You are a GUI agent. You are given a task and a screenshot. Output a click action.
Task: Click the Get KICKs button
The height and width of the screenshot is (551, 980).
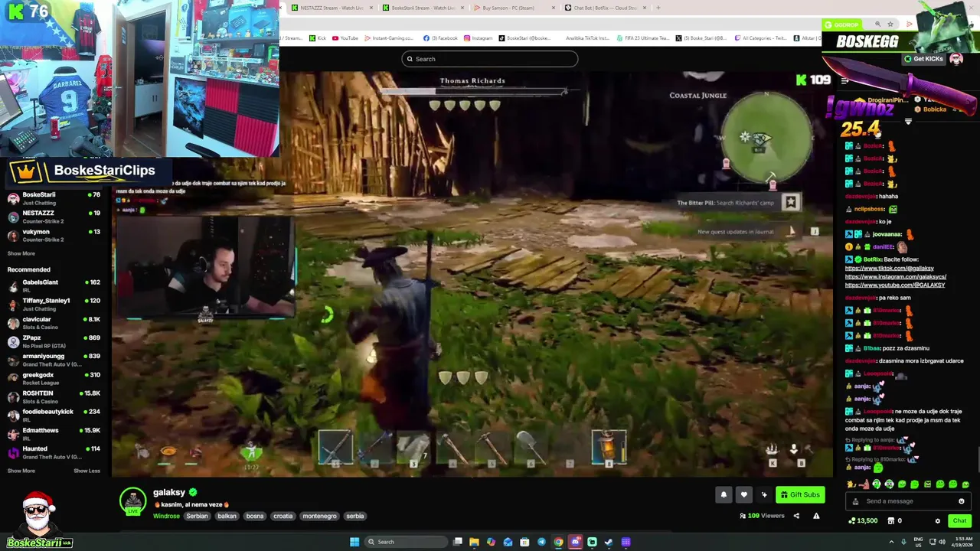pyautogui.click(x=923, y=59)
